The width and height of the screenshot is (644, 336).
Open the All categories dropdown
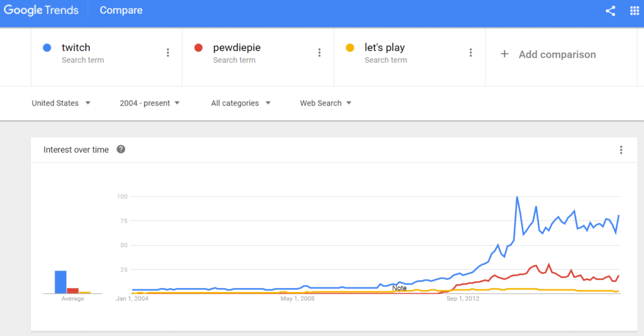coord(241,103)
